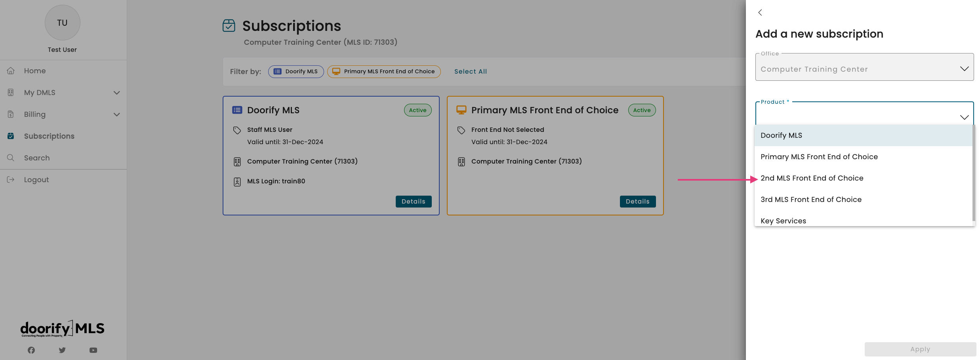Pick 3rd MLS Front End of Choice
The width and height of the screenshot is (980, 360).
pyautogui.click(x=811, y=200)
